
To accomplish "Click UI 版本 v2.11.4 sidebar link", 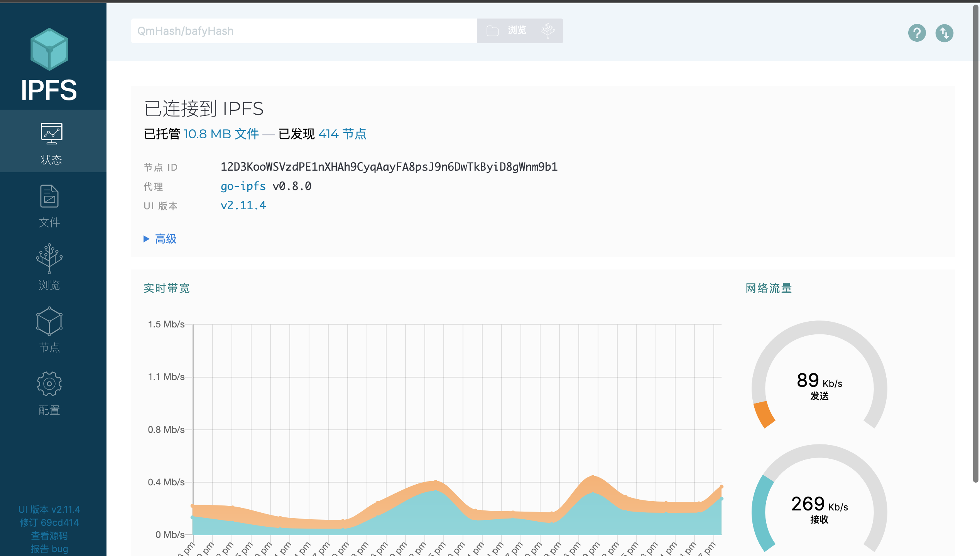I will [49, 509].
